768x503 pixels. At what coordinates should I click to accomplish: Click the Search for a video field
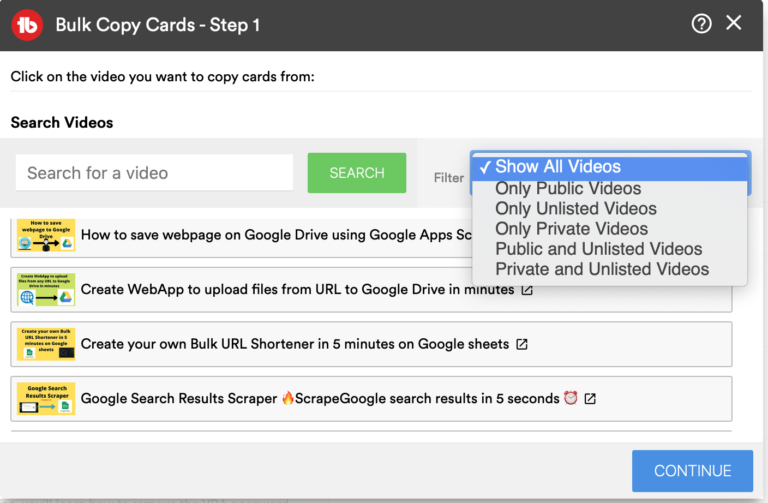click(x=154, y=172)
